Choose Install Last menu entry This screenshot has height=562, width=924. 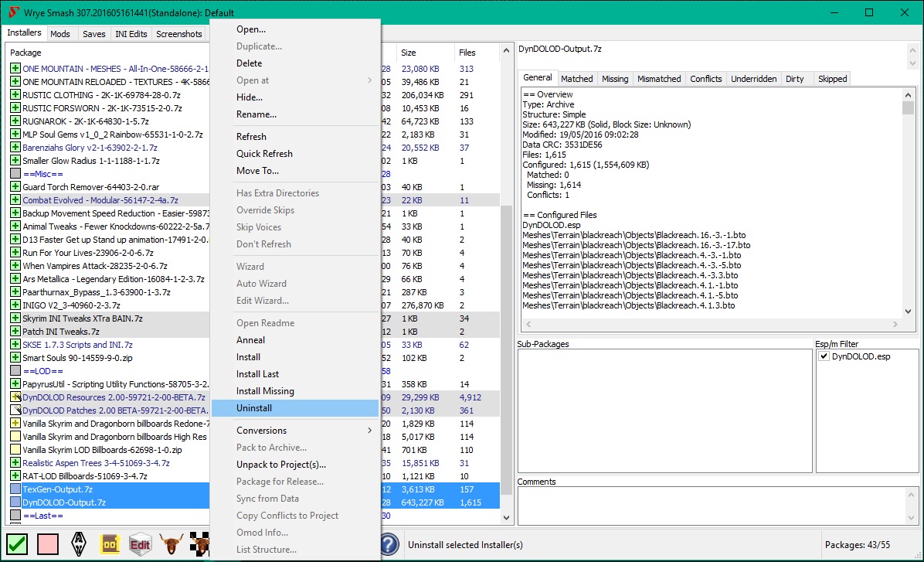(x=294, y=374)
